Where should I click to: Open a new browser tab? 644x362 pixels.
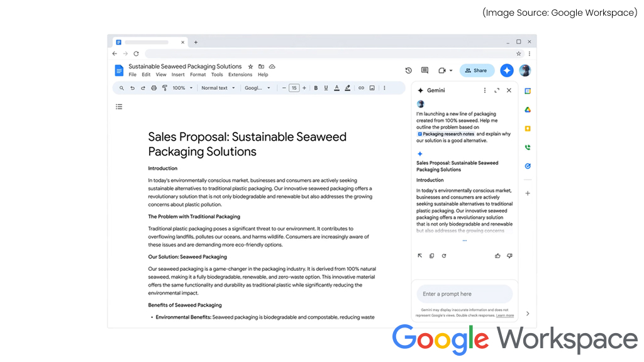196,42
